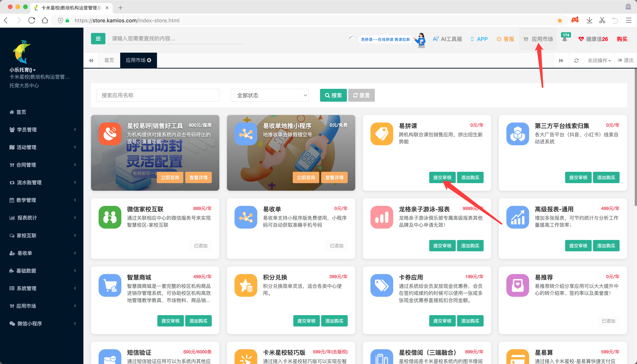Close the 应用市场 tab
This screenshot has height=364, width=637.
(149, 60)
